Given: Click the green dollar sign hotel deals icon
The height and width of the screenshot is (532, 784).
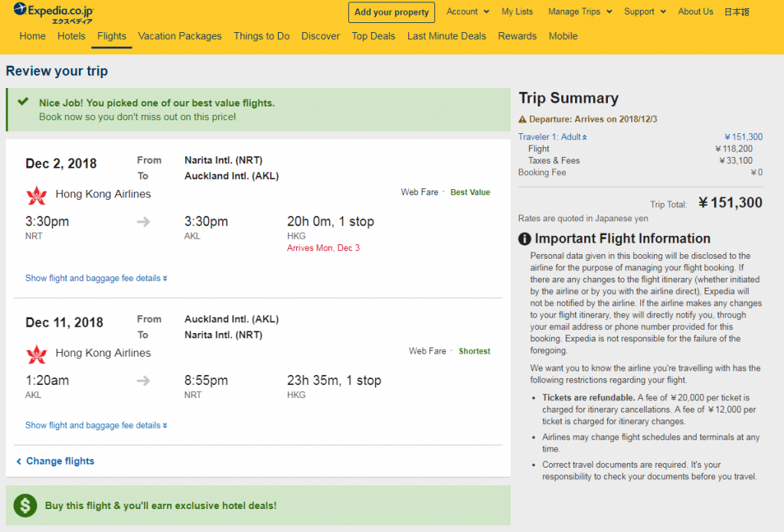Looking at the screenshot, I should (25, 505).
